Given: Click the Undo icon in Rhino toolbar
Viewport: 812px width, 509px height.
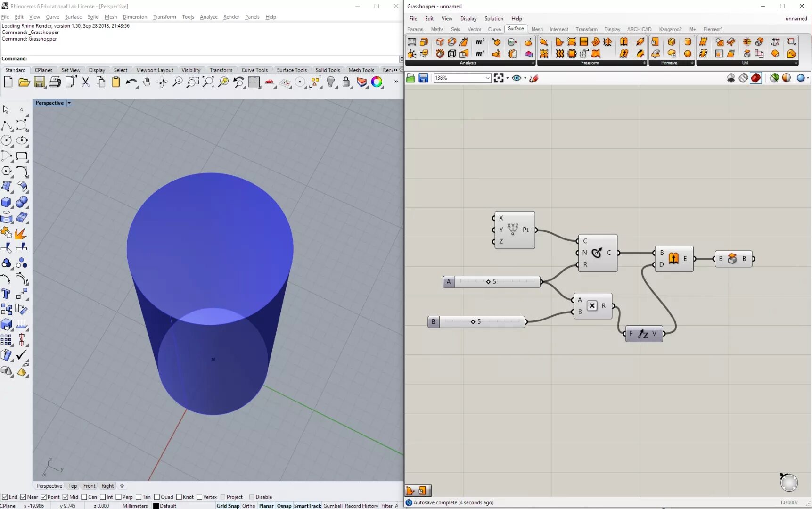Looking at the screenshot, I should (x=131, y=82).
